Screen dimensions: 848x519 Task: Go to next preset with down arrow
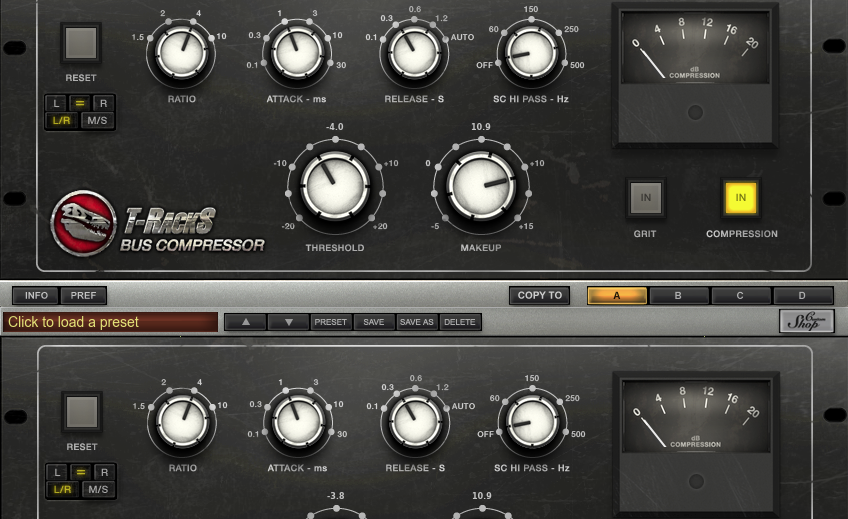[289, 322]
